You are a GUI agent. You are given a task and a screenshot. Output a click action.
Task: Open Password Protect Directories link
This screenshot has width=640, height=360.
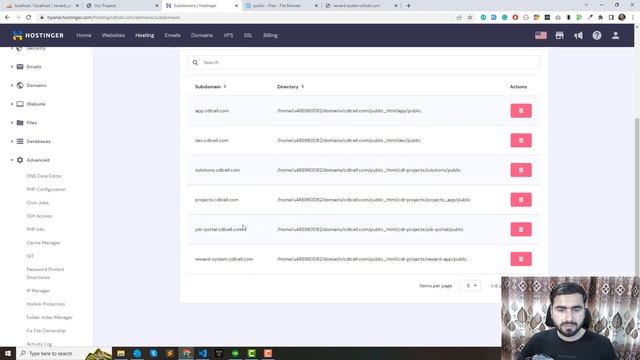pyautogui.click(x=45, y=273)
